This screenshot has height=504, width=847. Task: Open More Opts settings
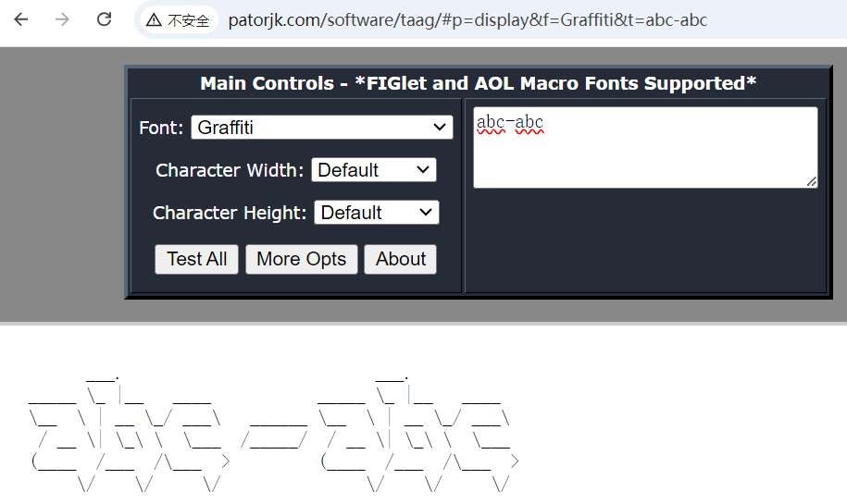pyautogui.click(x=301, y=259)
